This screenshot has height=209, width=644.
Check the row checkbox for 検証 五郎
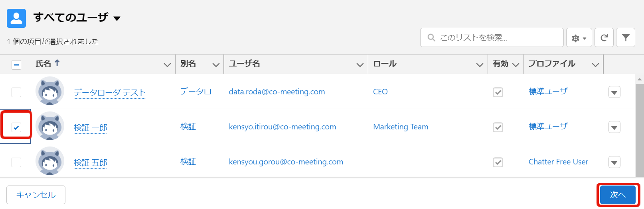click(16, 162)
